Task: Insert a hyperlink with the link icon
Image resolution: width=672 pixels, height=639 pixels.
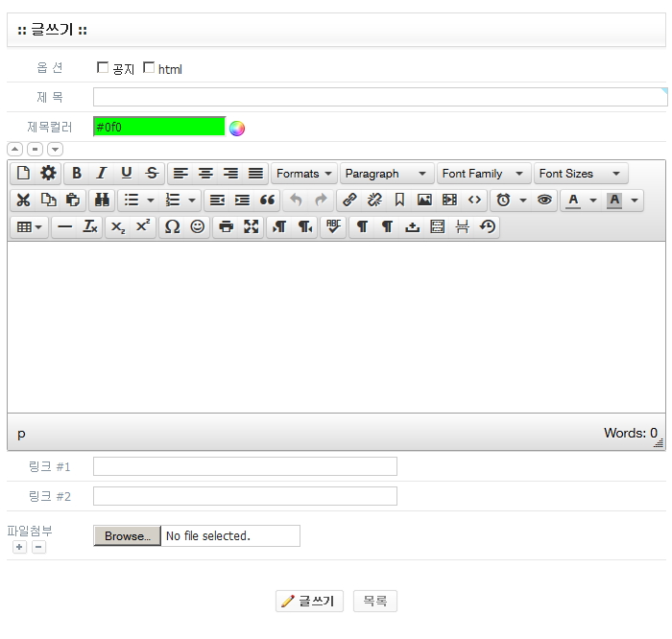Action: coord(349,200)
